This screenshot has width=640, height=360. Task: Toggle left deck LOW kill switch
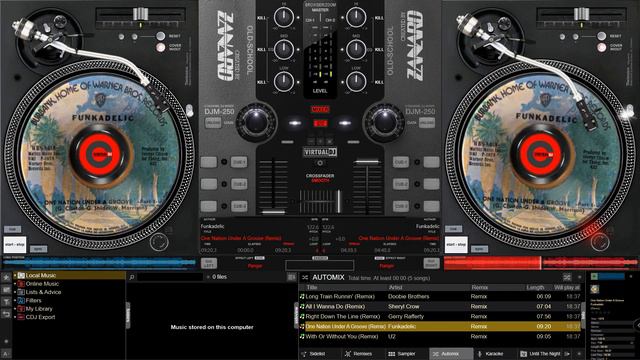pyautogui.click(x=262, y=82)
